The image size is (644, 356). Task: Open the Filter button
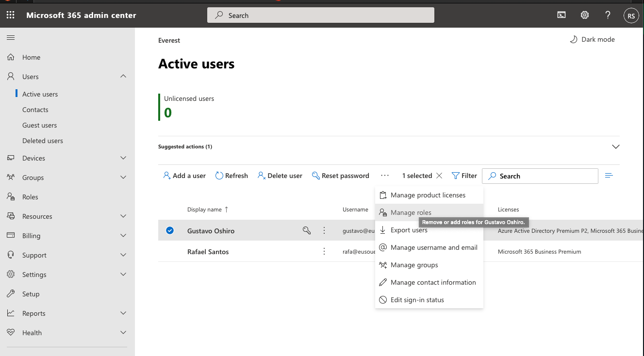point(464,176)
